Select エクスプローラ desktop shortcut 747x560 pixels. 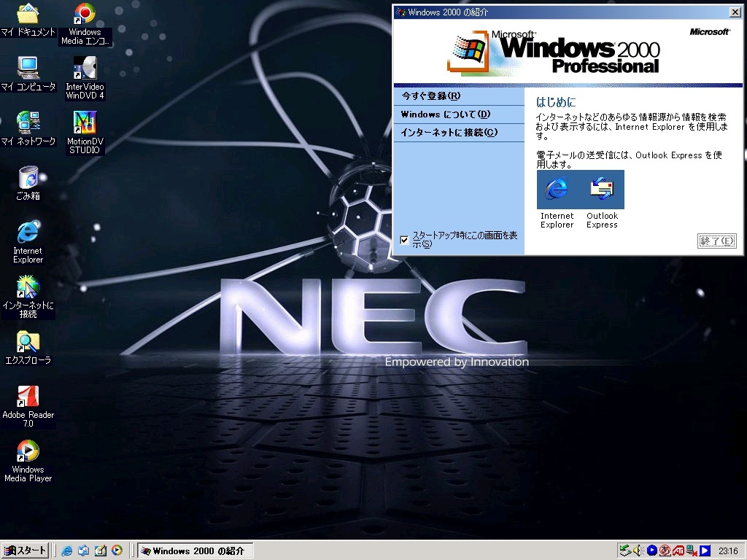click(x=28, y=348)
